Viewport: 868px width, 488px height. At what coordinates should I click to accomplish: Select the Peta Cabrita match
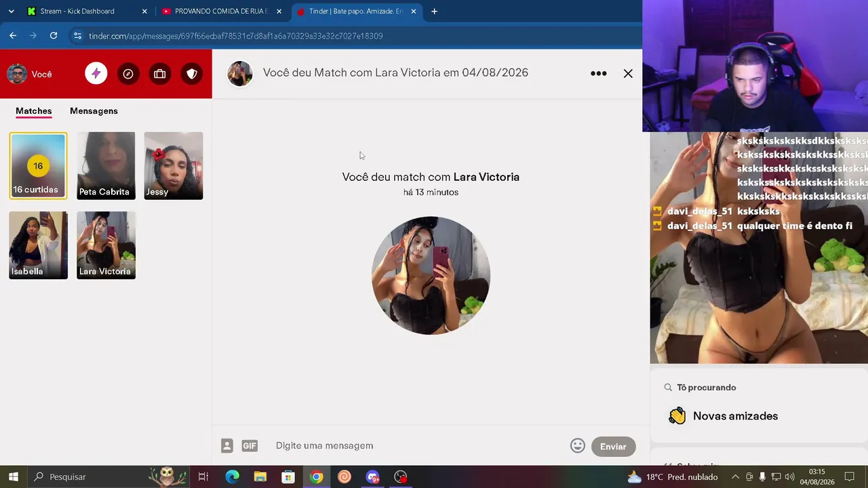[x=106, y=165]
